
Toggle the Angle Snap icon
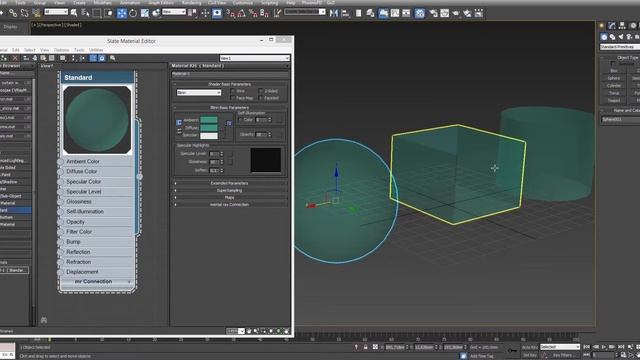[x=242, y=13]
